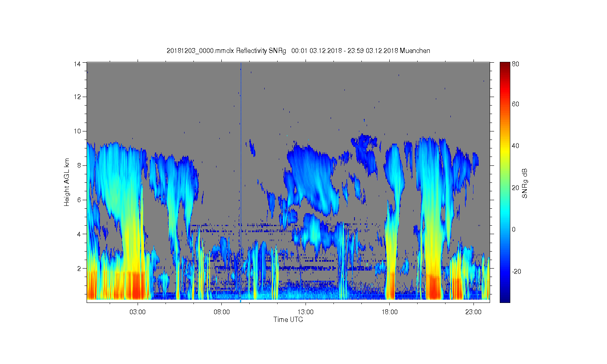Click the 18:00 time tick label

tap(390, 312)
